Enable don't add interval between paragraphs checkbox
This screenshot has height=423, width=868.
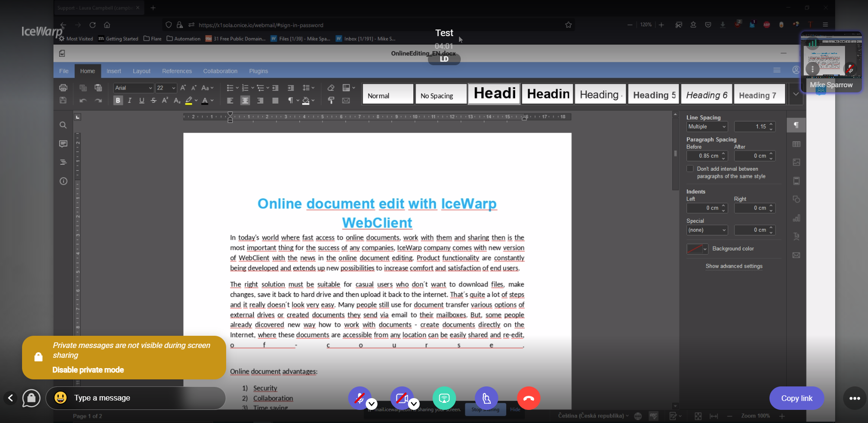[x=690, y=169]
